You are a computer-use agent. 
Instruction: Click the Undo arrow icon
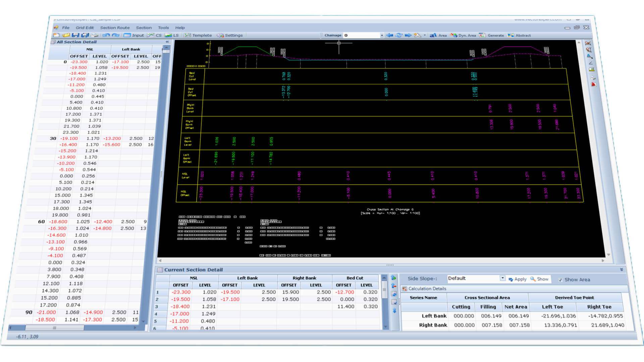106,35
